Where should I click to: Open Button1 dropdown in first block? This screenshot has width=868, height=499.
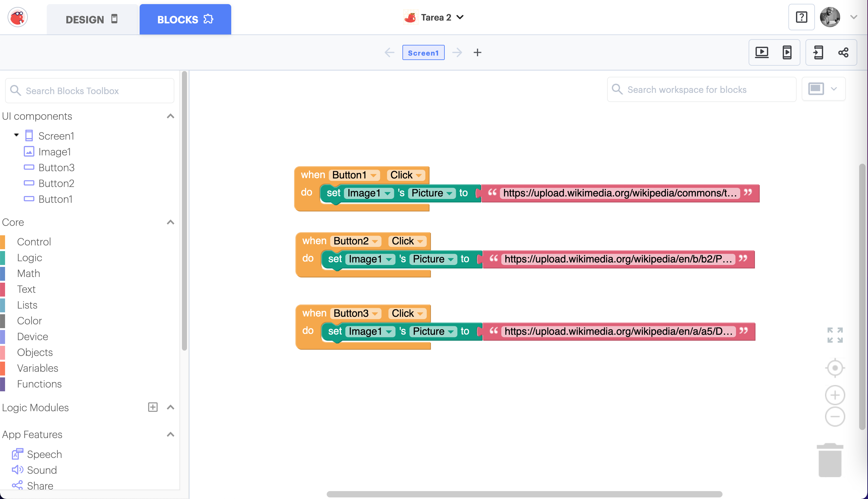pos(374,176)
